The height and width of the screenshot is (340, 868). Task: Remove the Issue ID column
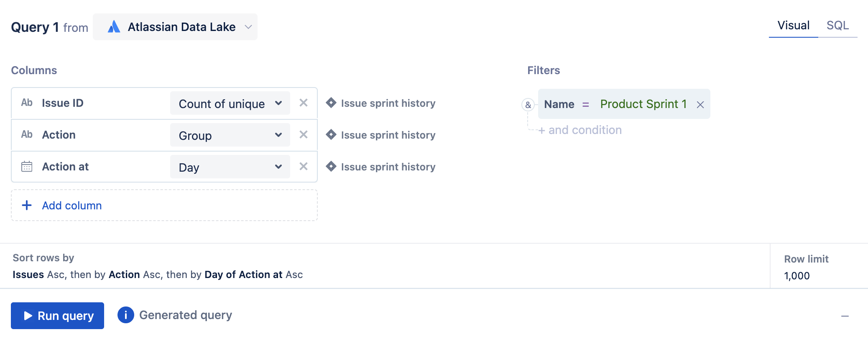point(304,103)
